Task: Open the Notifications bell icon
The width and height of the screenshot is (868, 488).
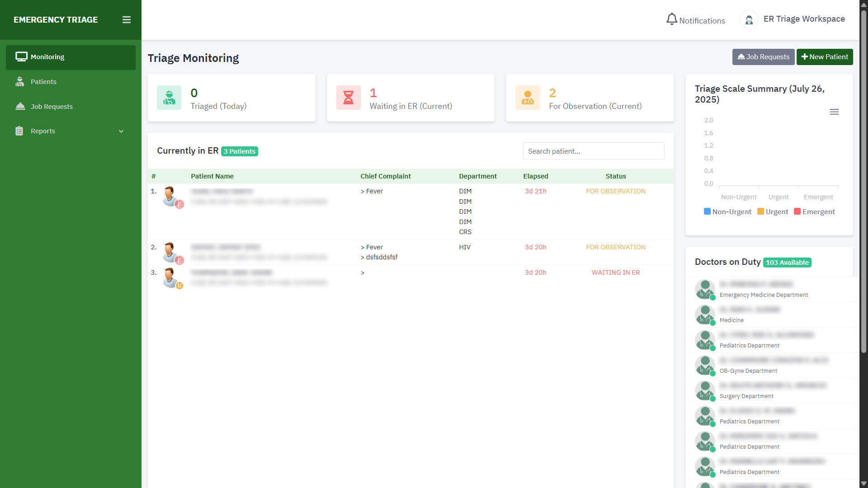Action: coord(672,19)
